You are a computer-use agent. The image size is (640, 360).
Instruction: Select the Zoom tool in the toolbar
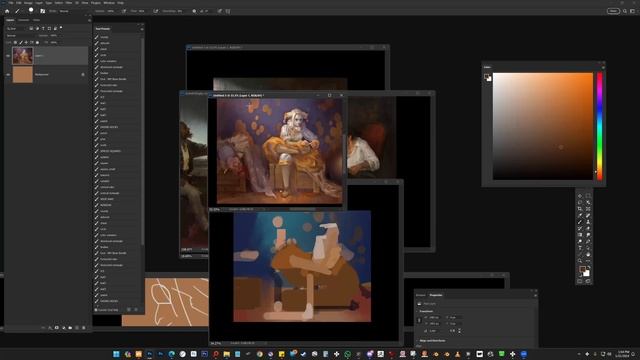click(580, 260)
